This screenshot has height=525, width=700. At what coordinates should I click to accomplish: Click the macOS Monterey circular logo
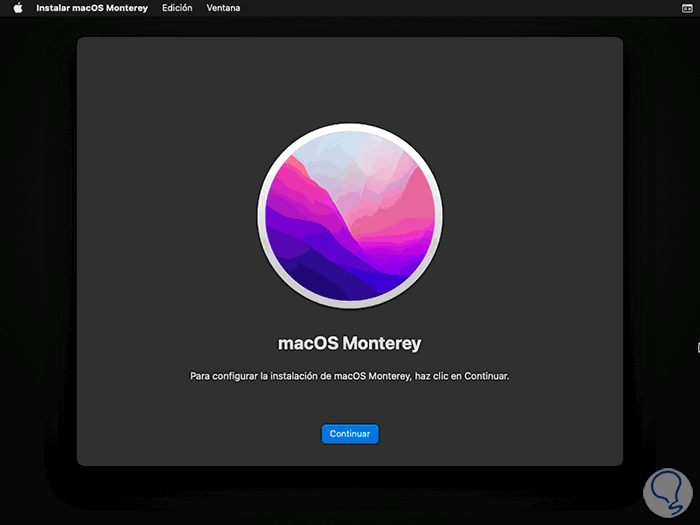350,216
